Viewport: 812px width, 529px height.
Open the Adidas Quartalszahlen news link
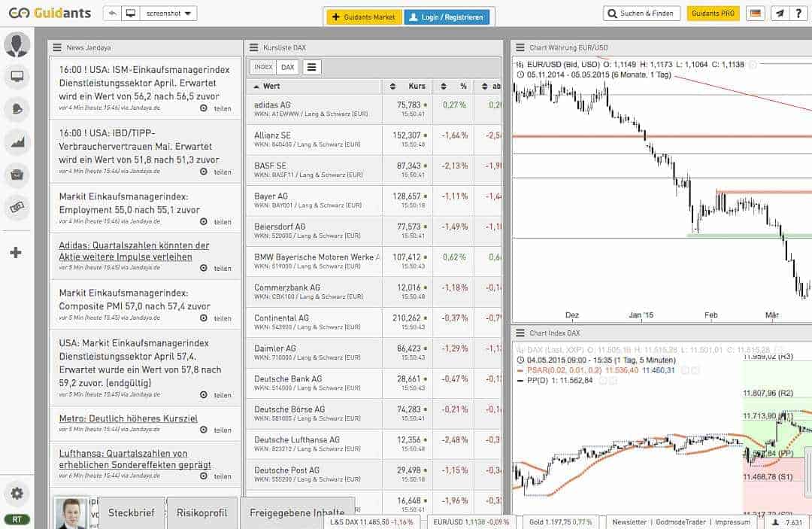pyautogui.click(x=134, y=251)
